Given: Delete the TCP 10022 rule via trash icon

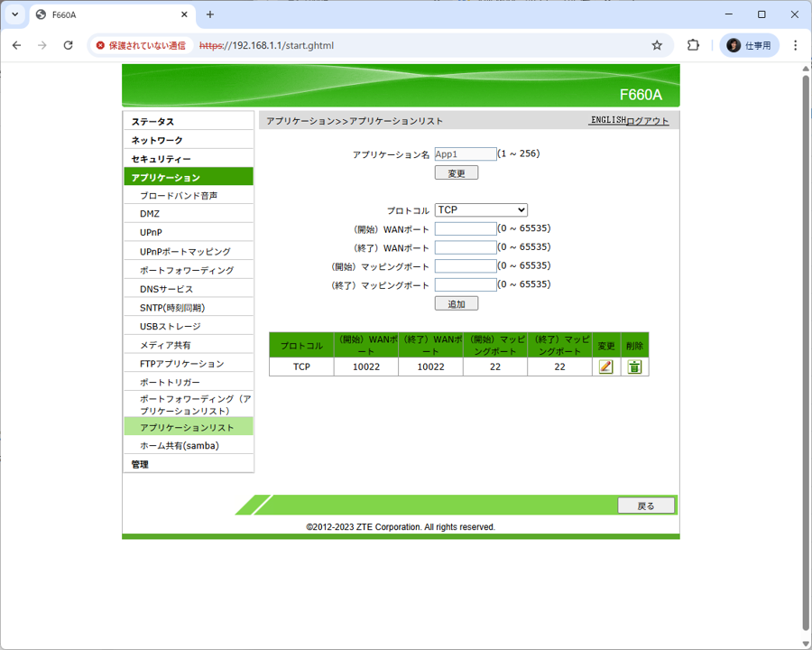Looking at the screenshot, I should point(634,367).
